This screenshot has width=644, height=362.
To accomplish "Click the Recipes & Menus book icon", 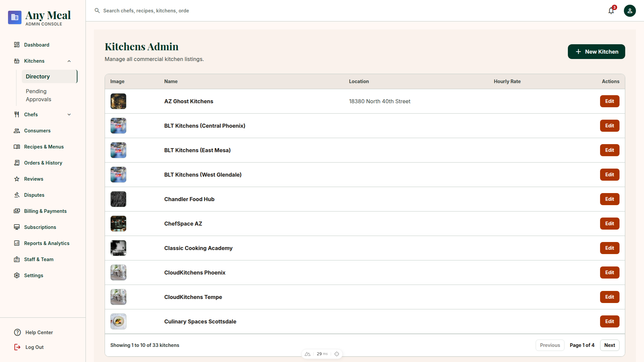I will coord(17,147).
